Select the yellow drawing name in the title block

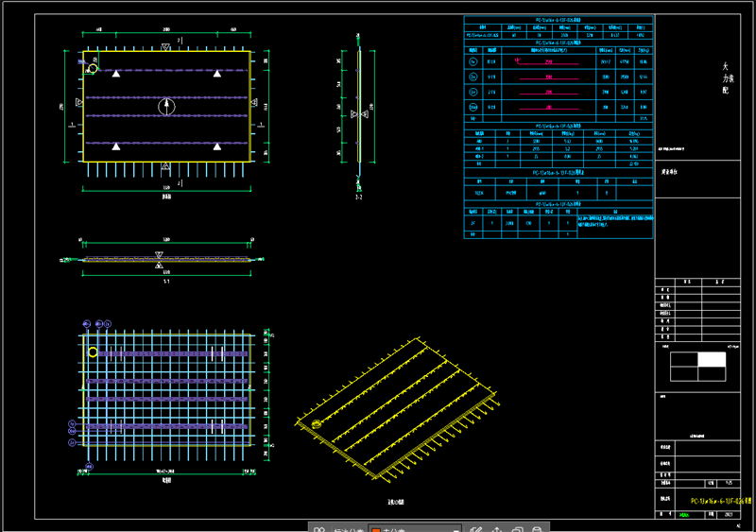(x=721, y=501)
